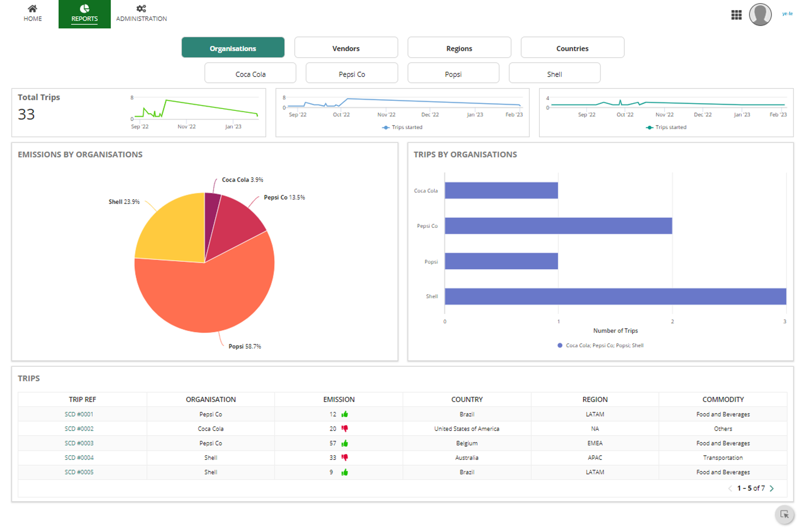Click United States of America cell

[467, 429]
